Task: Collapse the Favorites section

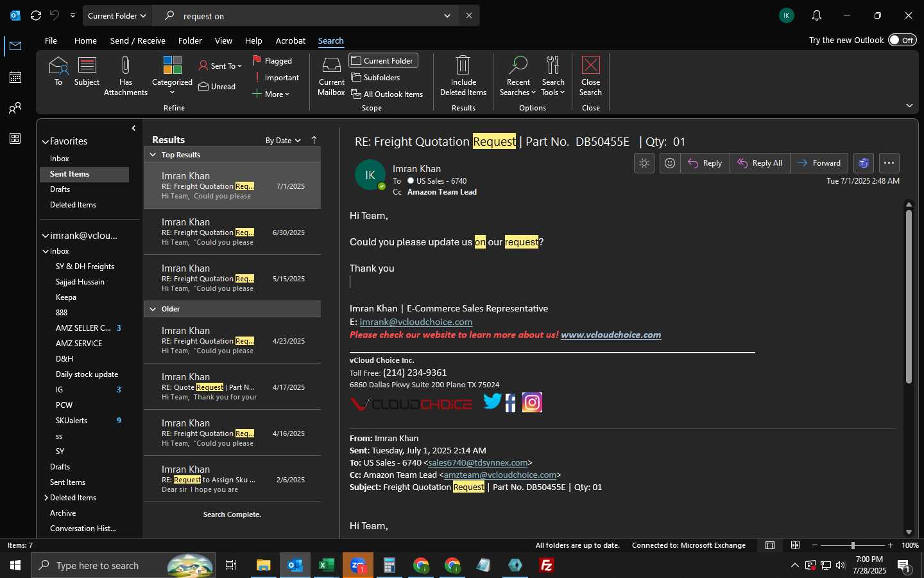Action: pyautogui.click(x=46, y=141)
